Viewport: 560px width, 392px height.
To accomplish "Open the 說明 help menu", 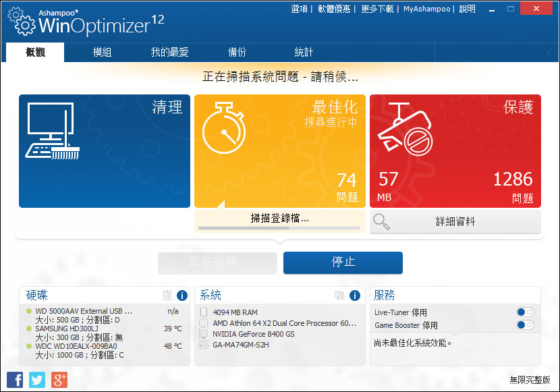I will (467, 9).
